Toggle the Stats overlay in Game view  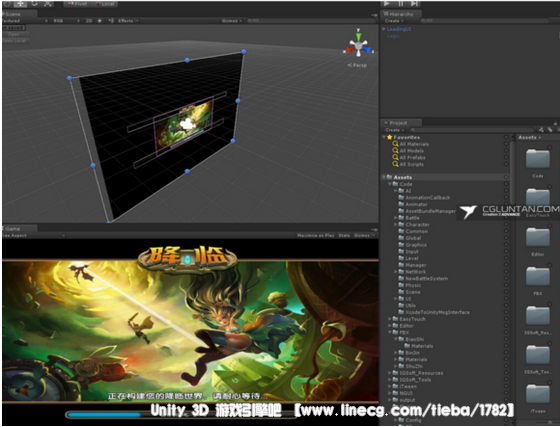[344, 236]
